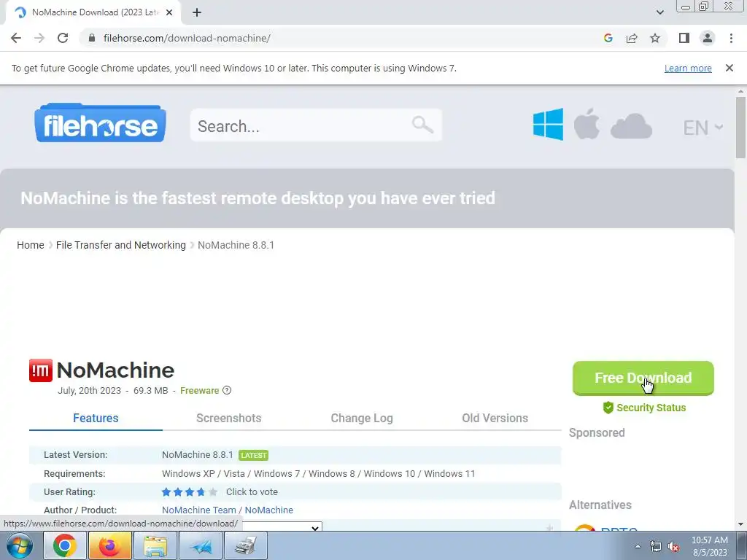Select the Windows platform icon

[548, 125]
